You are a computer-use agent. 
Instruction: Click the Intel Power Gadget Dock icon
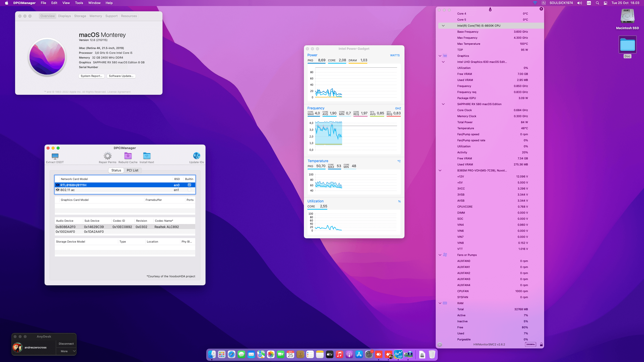point(398,354)
